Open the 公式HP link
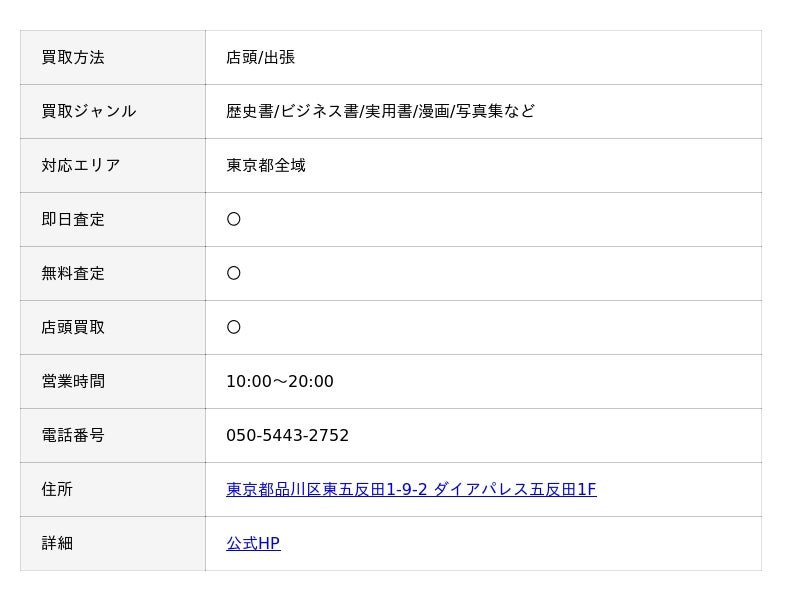 [253, 543]
